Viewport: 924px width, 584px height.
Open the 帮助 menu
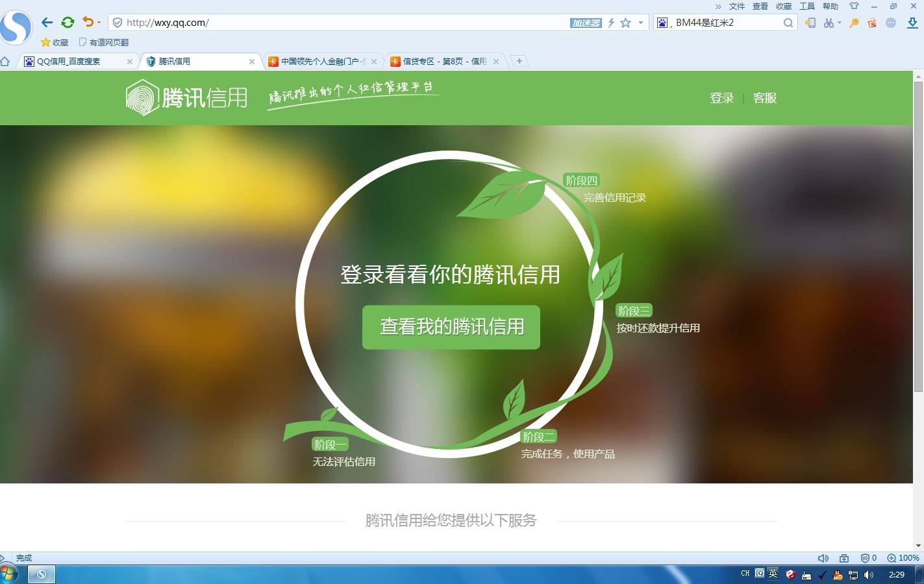(830, 6)
